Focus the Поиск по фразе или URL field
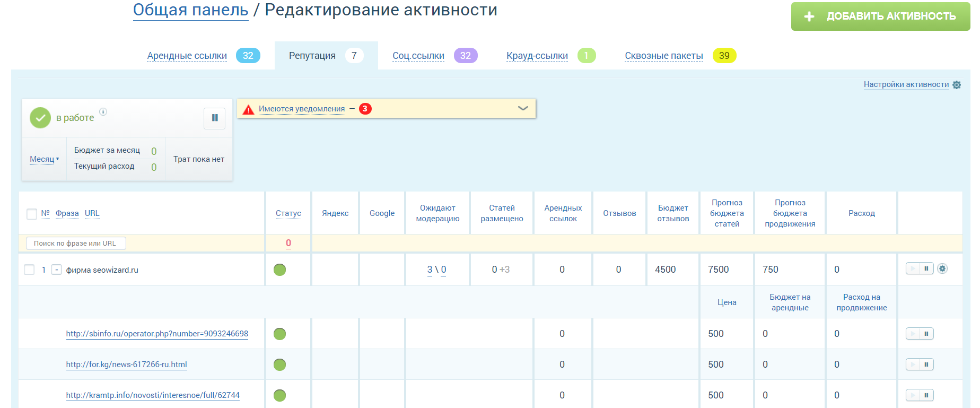980x408 pixels. [x=76, y=243]
